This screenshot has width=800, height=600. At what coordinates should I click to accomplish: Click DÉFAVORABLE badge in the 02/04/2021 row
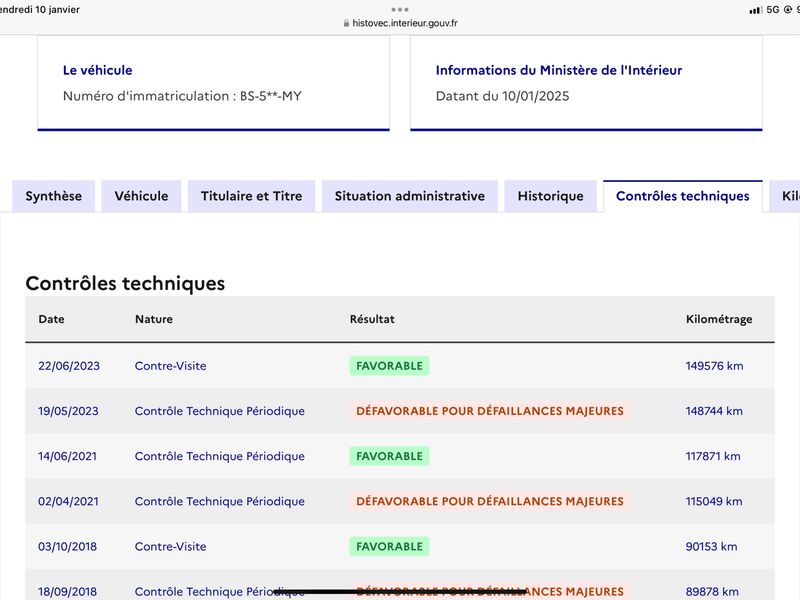coord(490,501)
